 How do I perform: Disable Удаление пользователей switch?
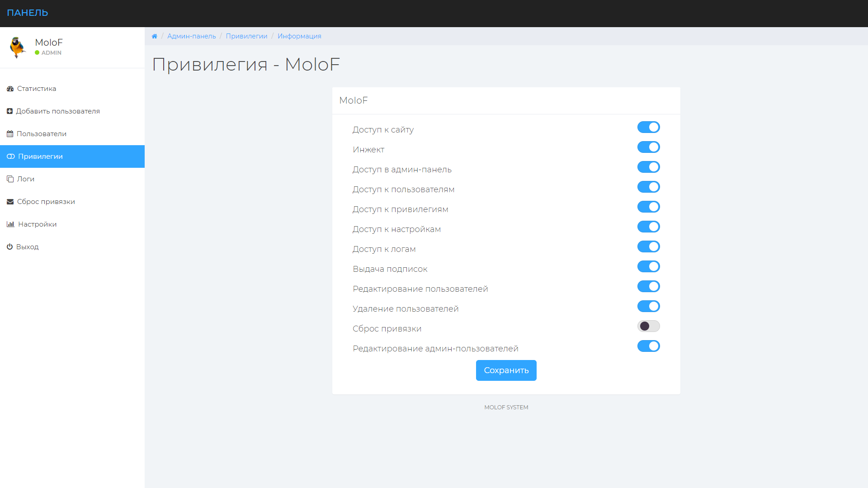tap(649, 306)
